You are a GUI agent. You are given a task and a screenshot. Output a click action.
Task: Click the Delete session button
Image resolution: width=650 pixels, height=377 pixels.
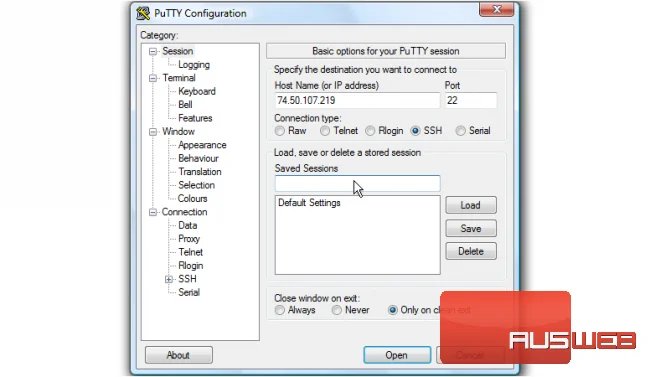pyautogui.click(x=471, y=251)
